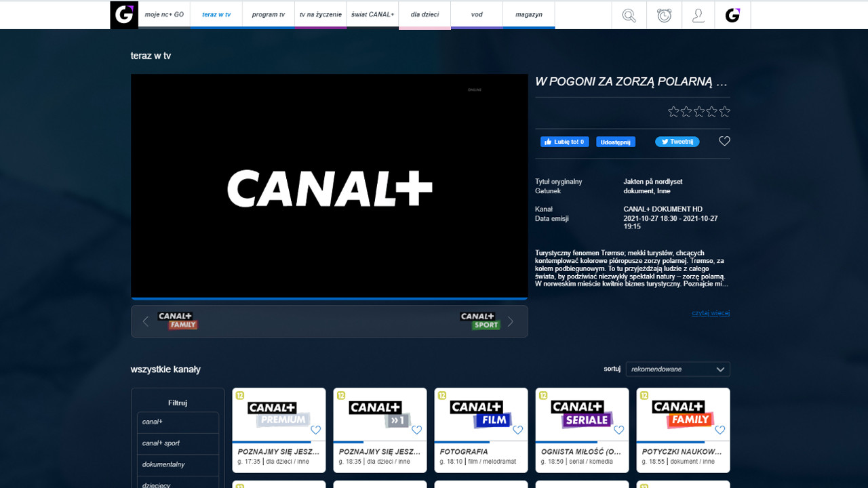The height and width of the screenshot is (488, 868).
Task: Go to next channel with right arrow
Action: 511,321
